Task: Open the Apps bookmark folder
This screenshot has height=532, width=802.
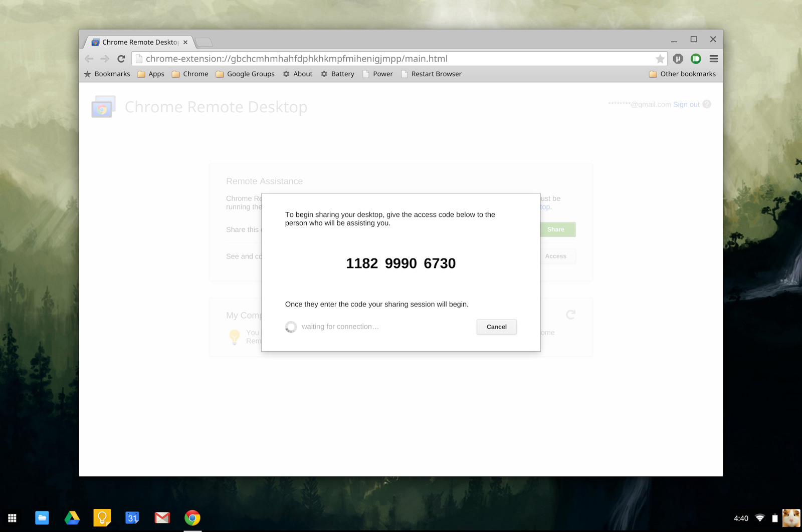Action: tap(151, 74)
